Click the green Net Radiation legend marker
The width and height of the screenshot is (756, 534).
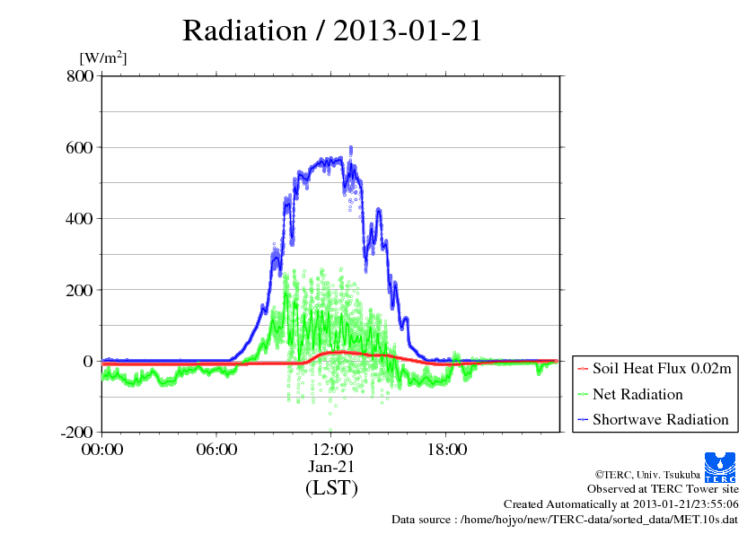point(583,394)
